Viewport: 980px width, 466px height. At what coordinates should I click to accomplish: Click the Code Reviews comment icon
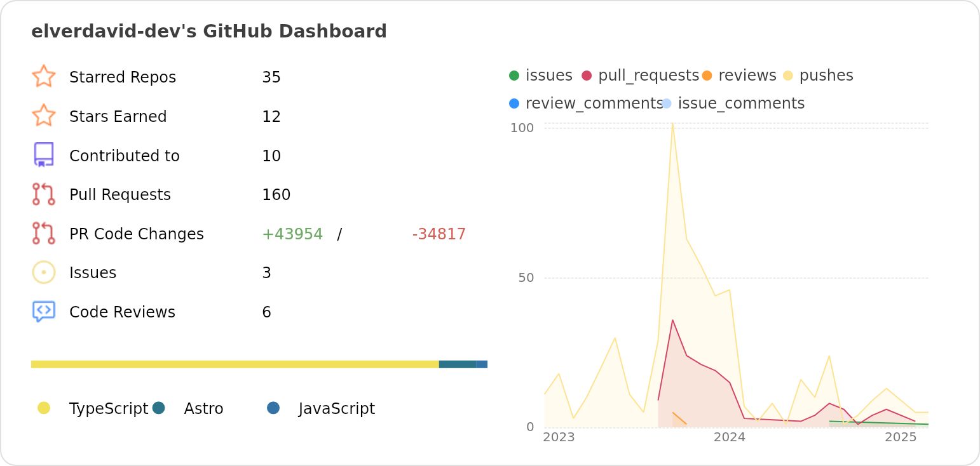tap(44, 312)
